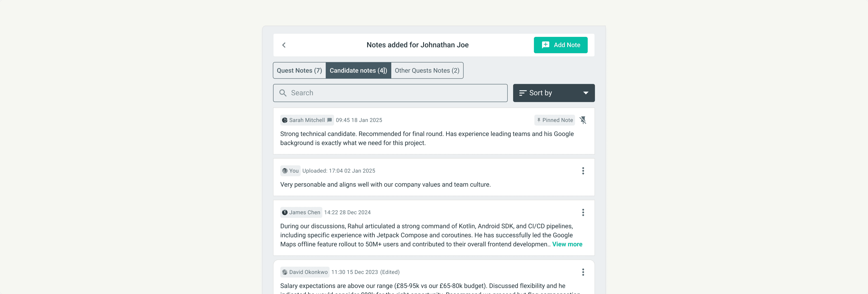Click the magnifier search icon
Image resolution: width=868 pixels, height=294 pixels.
(283, 93)
